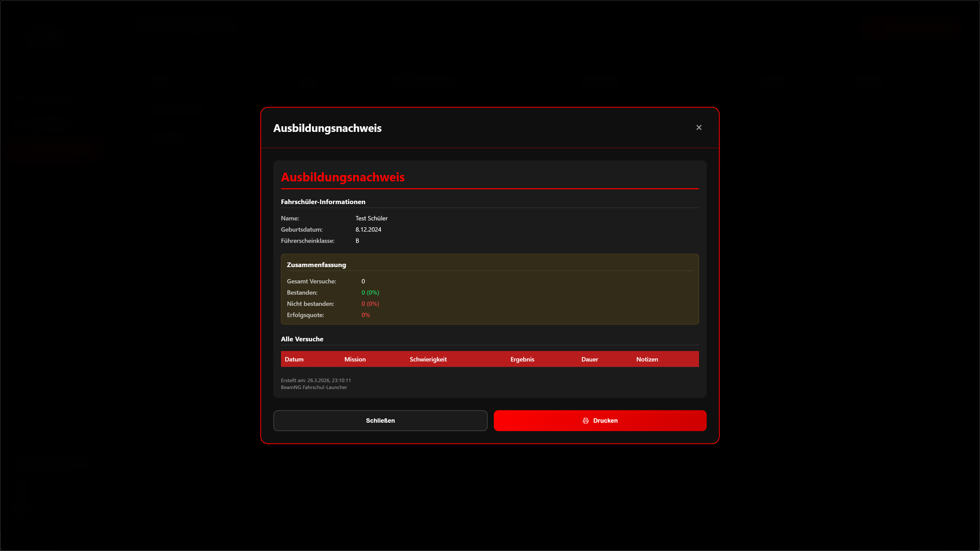Click the Zusammenfassung section heading

[x=316, y=265]
